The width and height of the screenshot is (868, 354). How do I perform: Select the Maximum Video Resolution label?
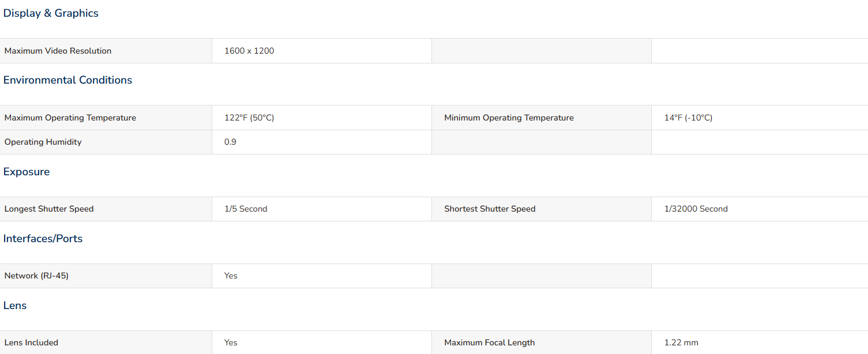58,51
